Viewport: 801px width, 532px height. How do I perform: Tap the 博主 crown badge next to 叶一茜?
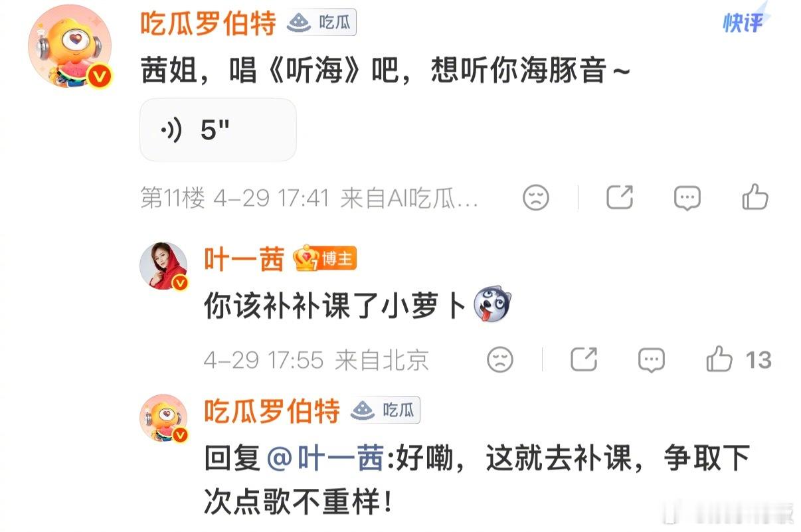tap(325, 259)
